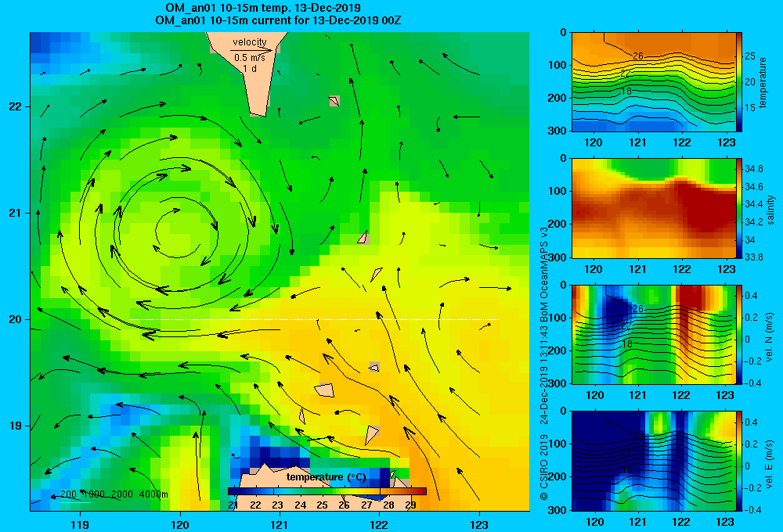Open the northward velocity depth-section panel
Image resolution: width=783 pixels, height=532 pixels.
[653, 334]
